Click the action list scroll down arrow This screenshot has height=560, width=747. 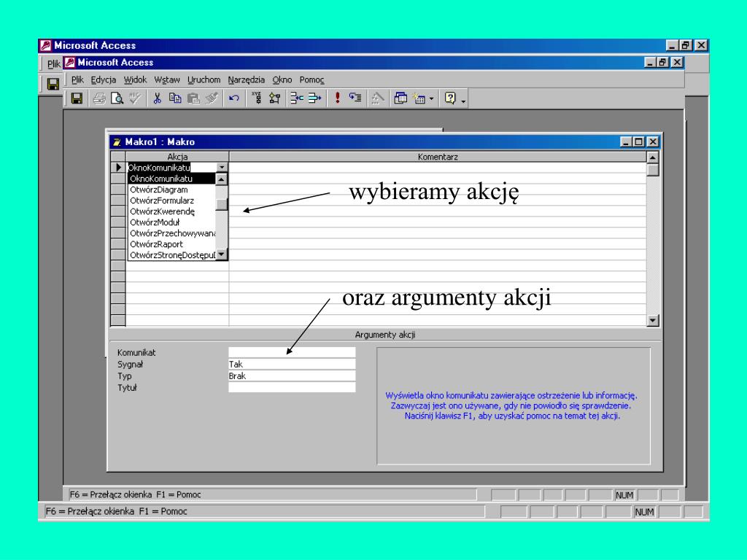click(x=222, y=254)
